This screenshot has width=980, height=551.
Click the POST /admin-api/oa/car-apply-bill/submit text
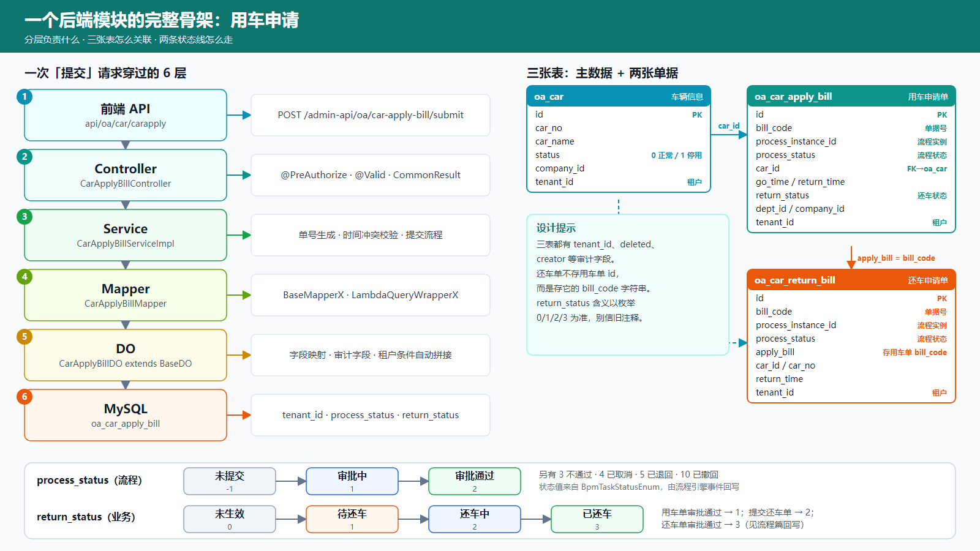[371, 115]
